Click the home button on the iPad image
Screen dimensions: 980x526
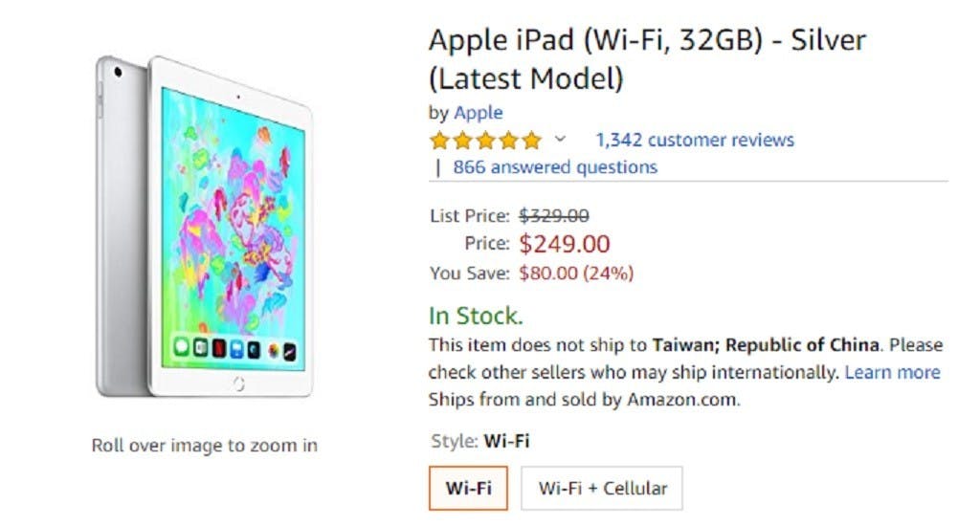point(237,384)
